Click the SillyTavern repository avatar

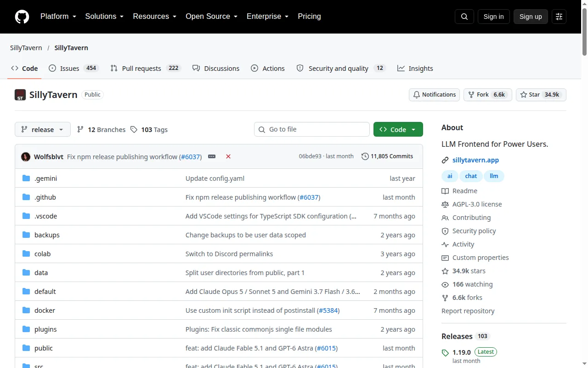coord(20,95)
